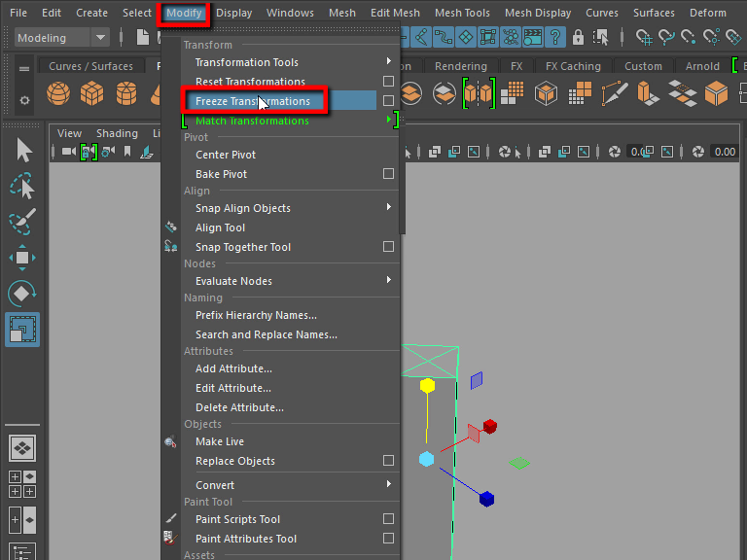Click the polygon sphere shelf icon
Screen dimensions: 747x560
point(59,94)
